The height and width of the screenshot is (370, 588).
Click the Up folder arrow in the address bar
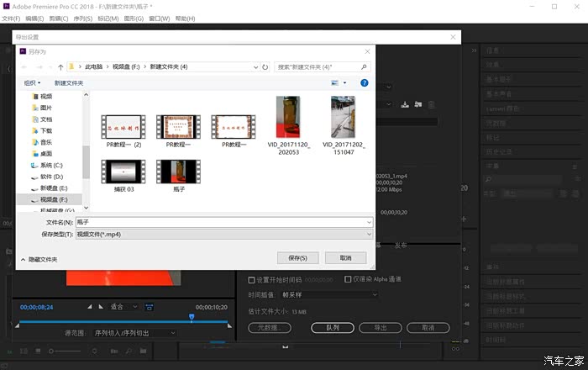tap(60, 66)
